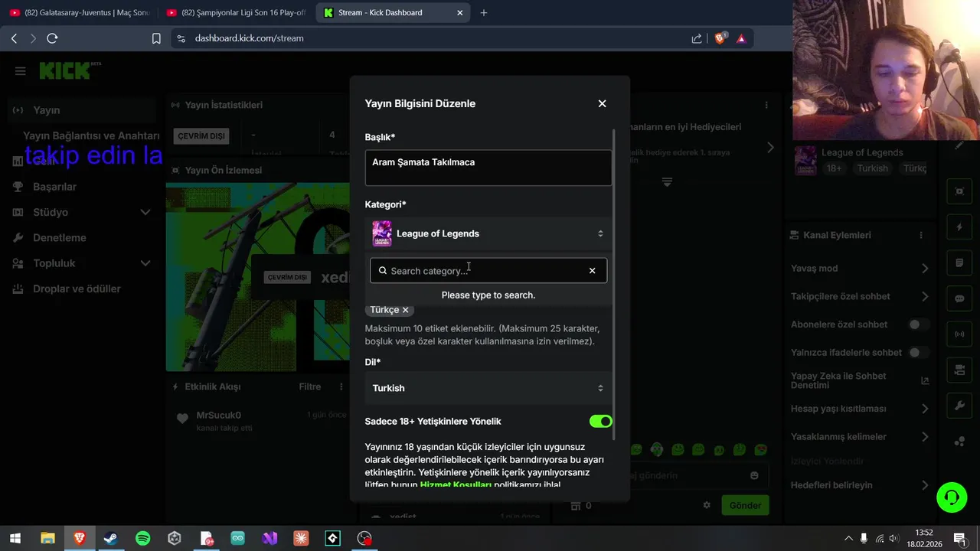Click the green support headset button
The width and height of the screenshot is (980, 551).
952,497
